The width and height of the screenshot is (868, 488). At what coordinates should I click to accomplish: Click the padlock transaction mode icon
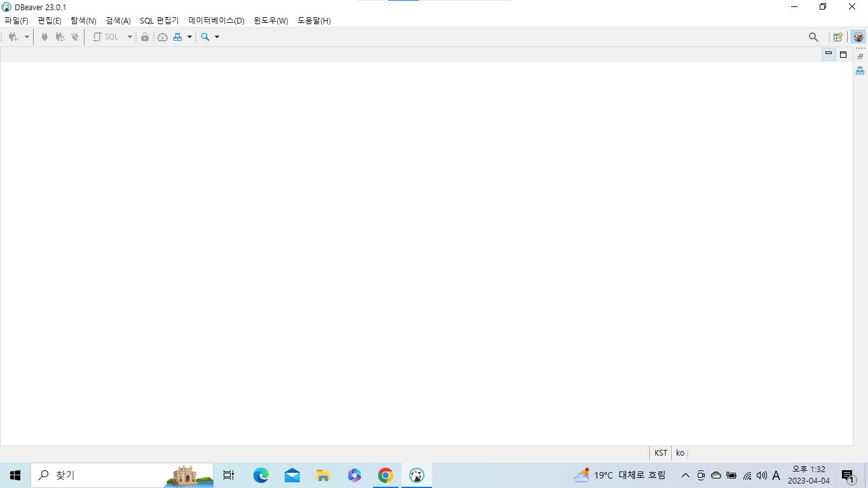tap(145, 37)
